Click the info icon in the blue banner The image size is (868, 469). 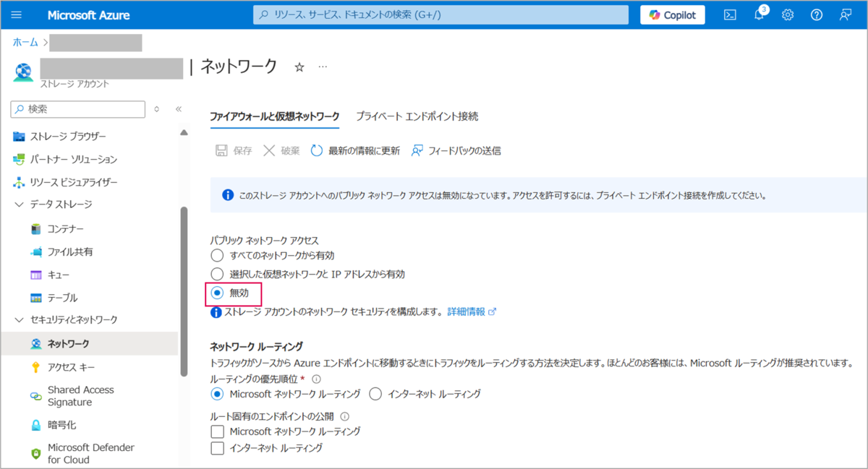[x=228, y=195]
